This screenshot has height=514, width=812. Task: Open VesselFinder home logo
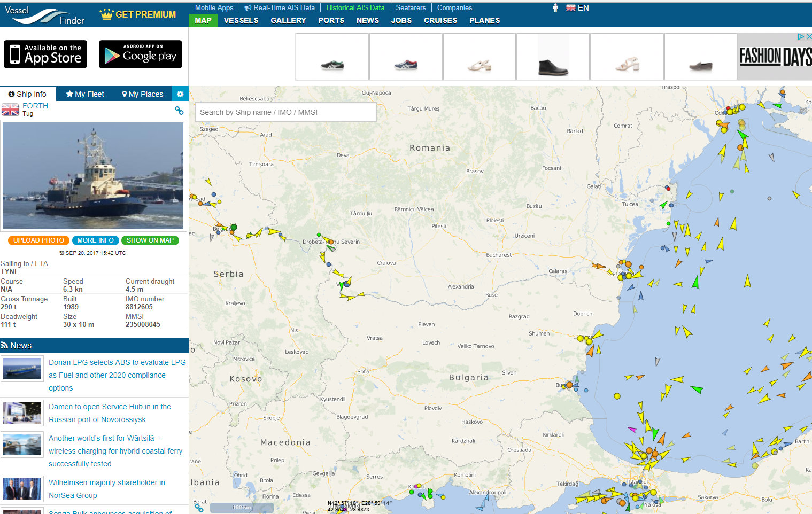point(44,15)
